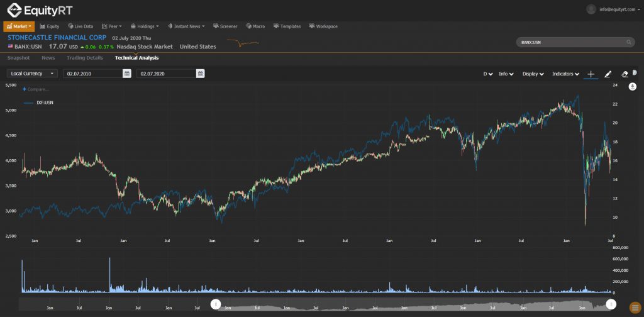Open the Screener section

(x=226, y=26)
